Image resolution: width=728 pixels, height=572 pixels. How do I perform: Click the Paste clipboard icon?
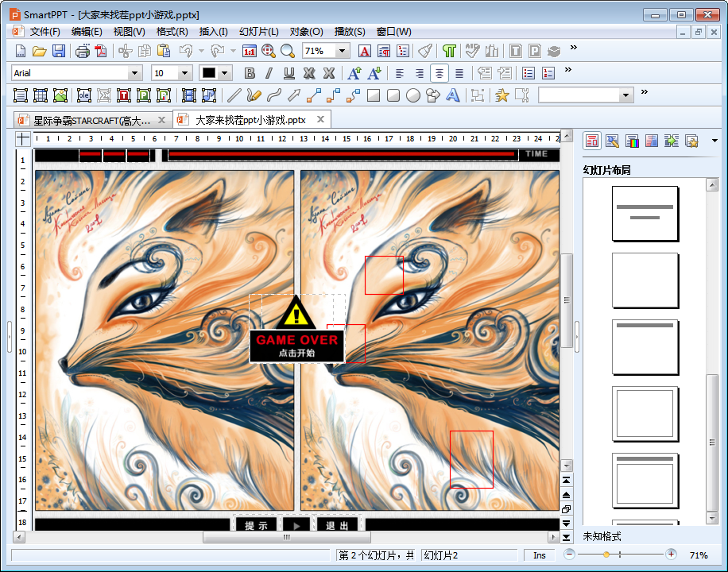pyautogui.click(x=164, y=51)
